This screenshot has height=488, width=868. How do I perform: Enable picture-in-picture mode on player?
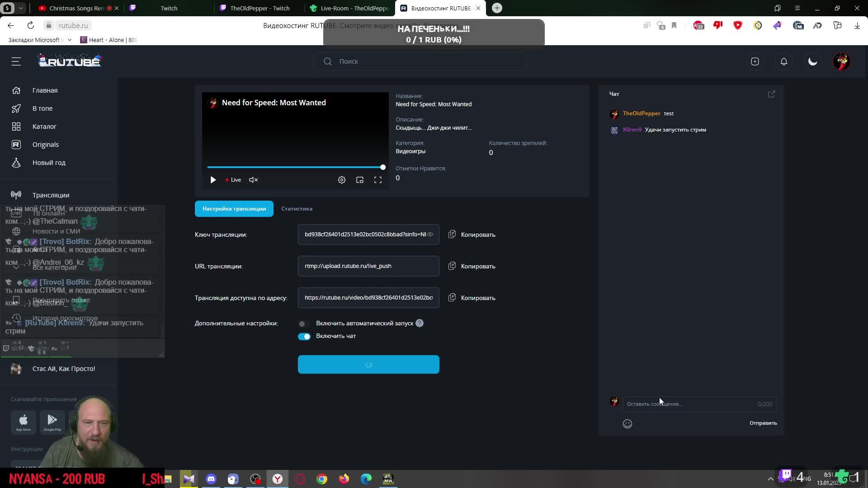click(x=360, y=180)
